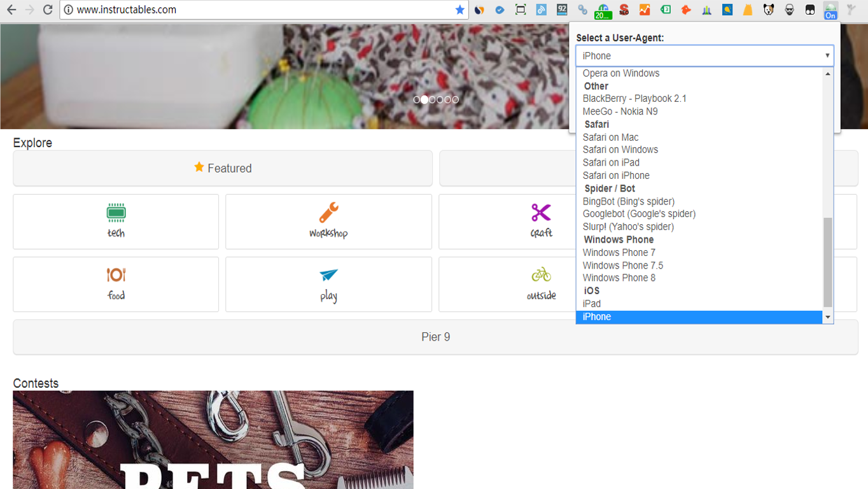Click the blue bookmark star icon
The width and height of the screenshot is (868, 489).
459,10
